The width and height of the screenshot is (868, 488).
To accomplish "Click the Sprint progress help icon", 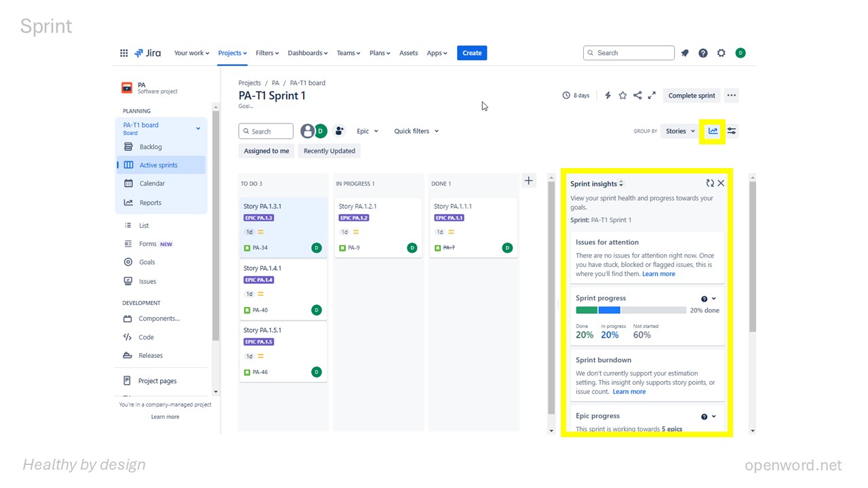I will pos(704,299).
